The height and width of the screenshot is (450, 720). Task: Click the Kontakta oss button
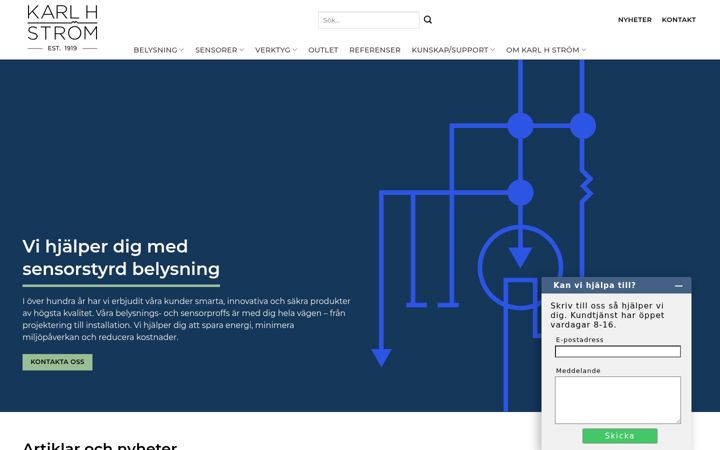pos(57,362)
